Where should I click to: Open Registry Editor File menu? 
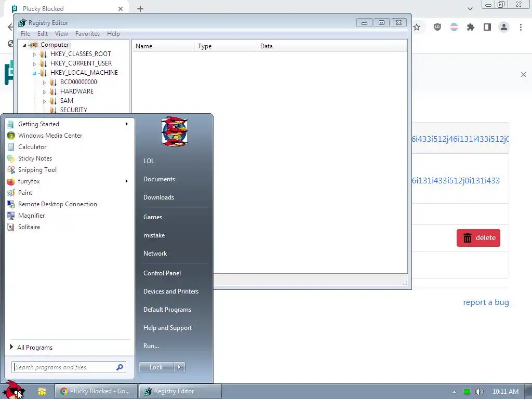25,34
